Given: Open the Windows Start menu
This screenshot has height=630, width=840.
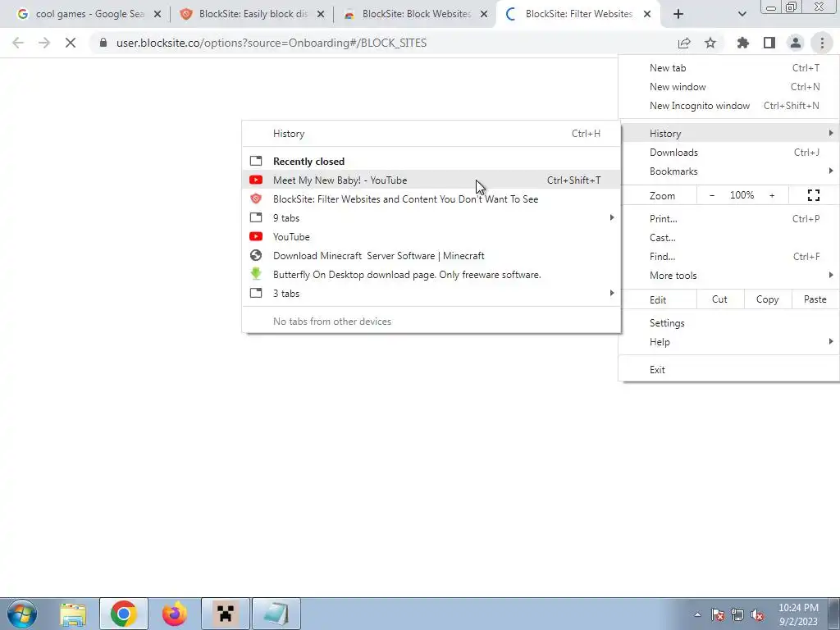Looking at the screenshot, I should 22,614.
